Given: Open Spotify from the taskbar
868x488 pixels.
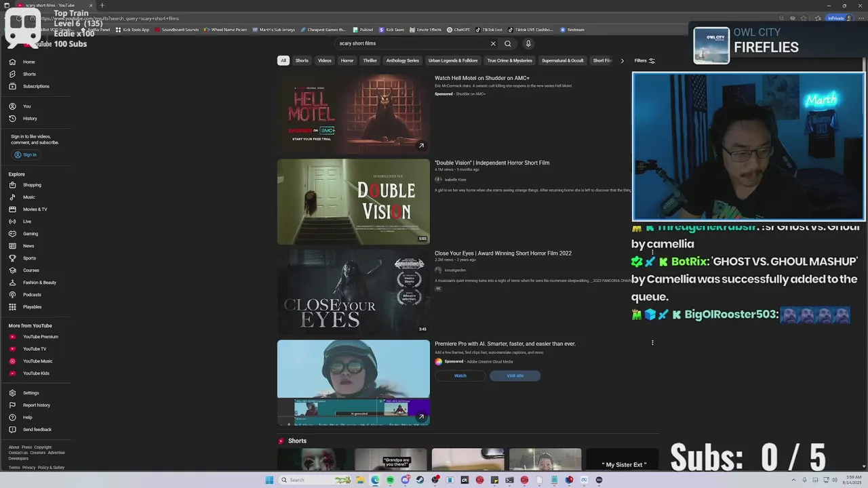Looking at the screenshot, I should click(390, 480).
